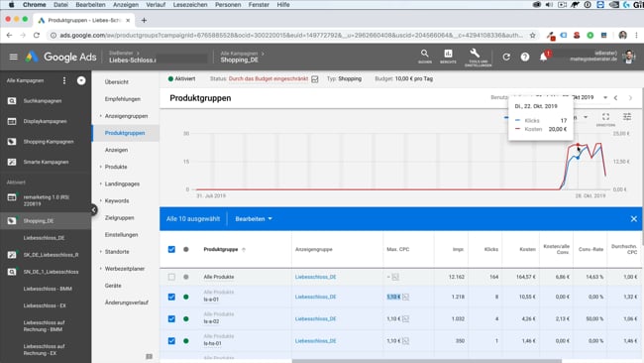Expand the chart to fullscreen
The height and width of the screenshot is (363, 644).
(605, 118)
